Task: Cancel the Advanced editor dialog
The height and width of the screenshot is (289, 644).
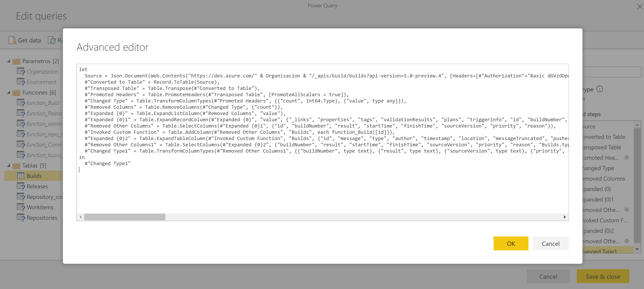Action: click(551, 243)
